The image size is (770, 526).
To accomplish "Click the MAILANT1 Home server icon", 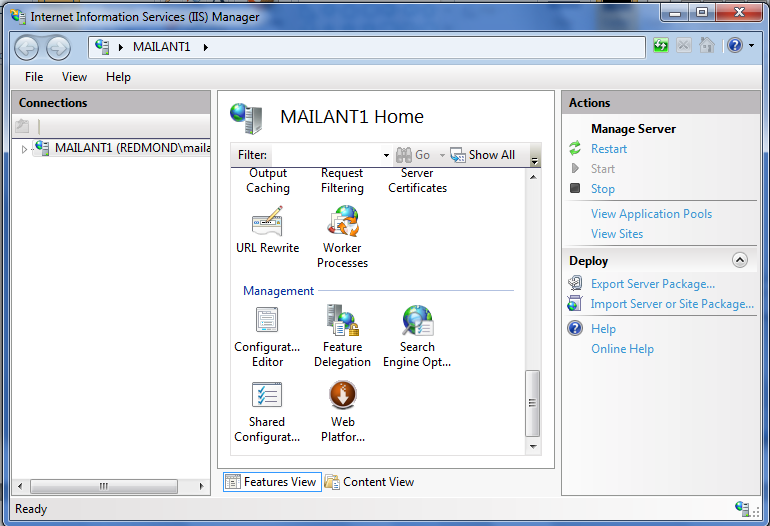I will 247,118.
